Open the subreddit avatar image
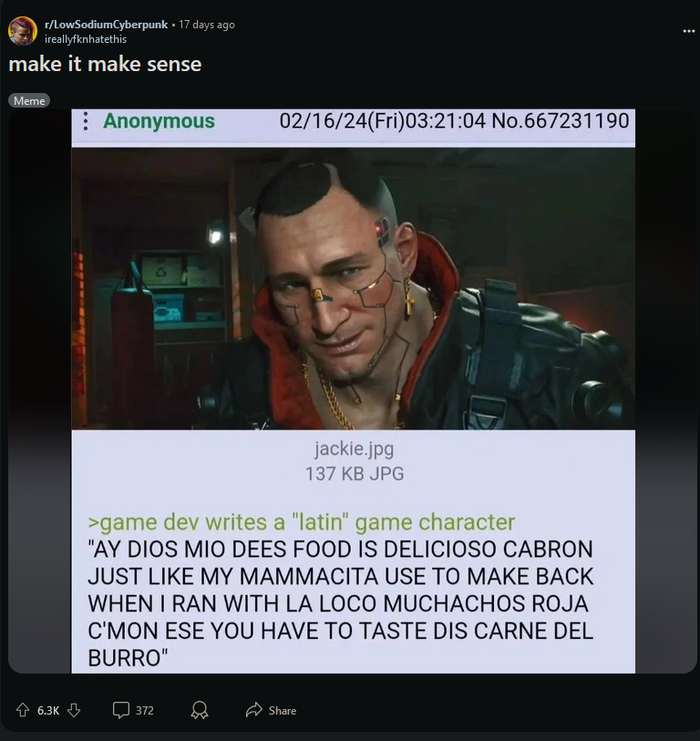Viewport: 700px width, 741px height. (23, 31)
